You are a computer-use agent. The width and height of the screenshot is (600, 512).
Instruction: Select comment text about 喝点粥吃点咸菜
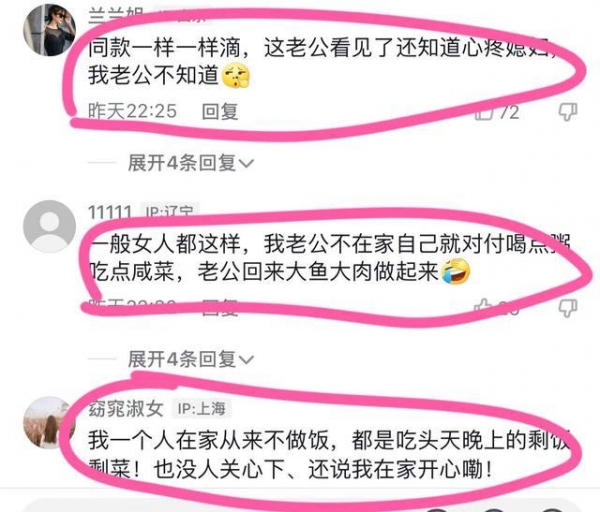click(x=329, y=258)
